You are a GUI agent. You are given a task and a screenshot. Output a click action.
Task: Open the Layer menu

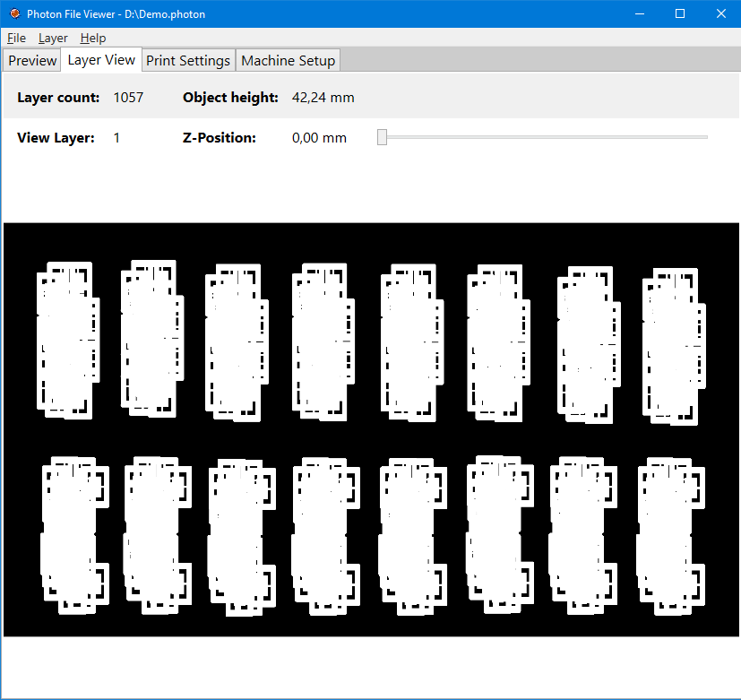[53, 38]
